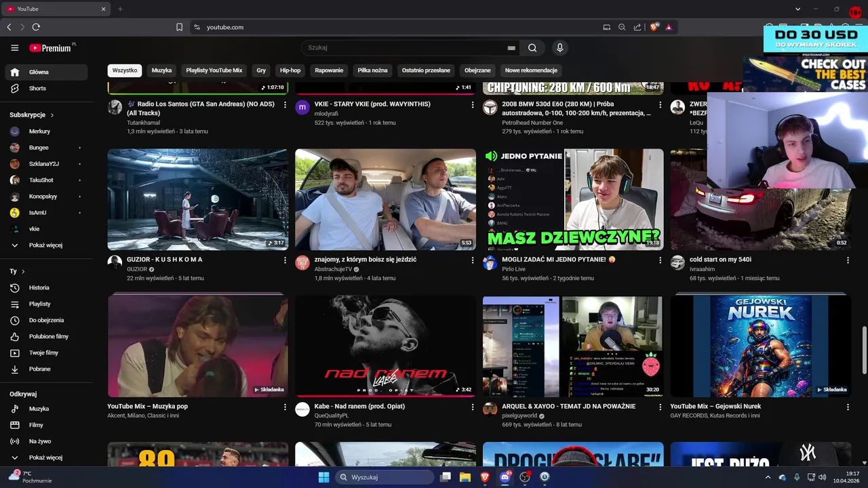The image size is (868, 488).
Task: Select Ostatnio przesłane filter chip
Action: click(x=426, y=70)
